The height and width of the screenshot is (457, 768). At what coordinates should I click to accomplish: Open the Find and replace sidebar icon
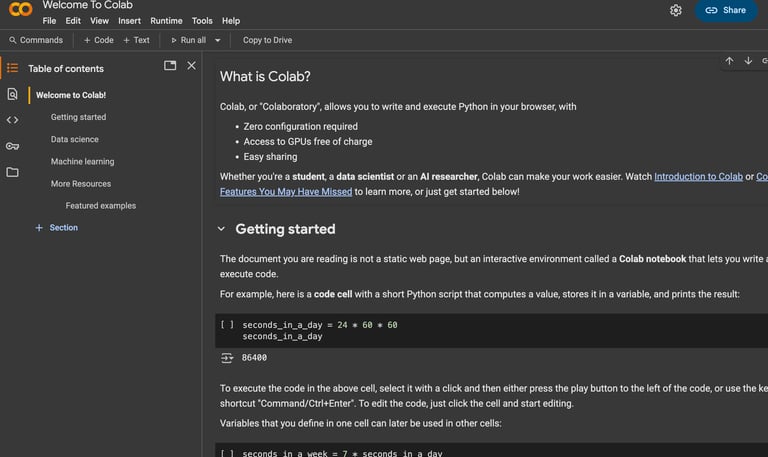tap(12, 94)
